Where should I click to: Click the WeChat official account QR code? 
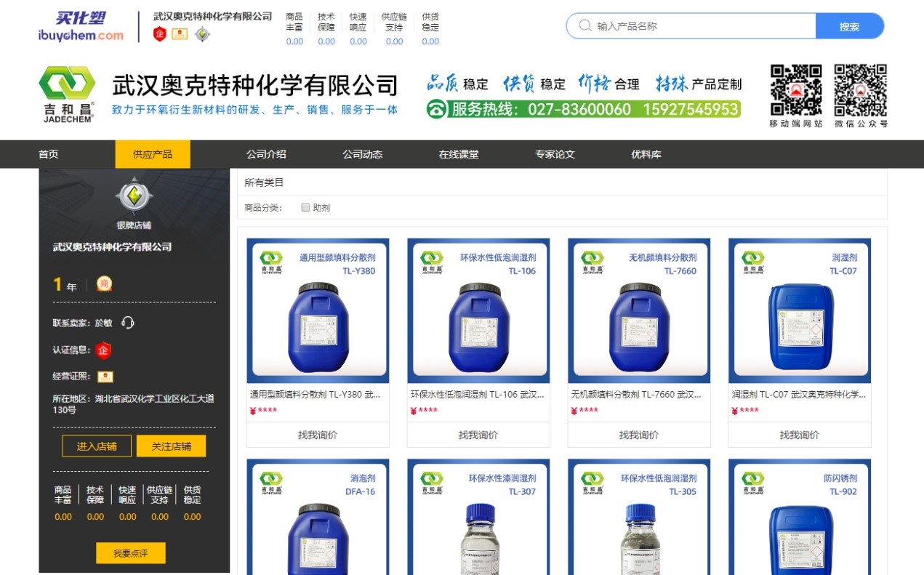(861, 90)
